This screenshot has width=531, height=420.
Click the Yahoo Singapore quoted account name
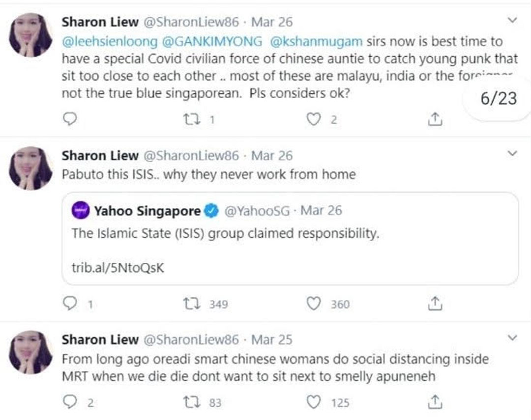(147, 211)
